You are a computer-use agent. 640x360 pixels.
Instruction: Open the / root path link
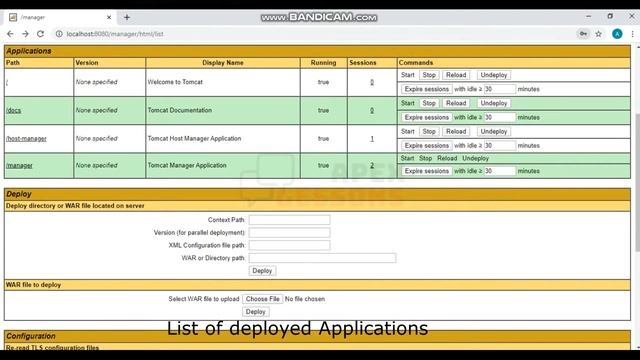point(7,82)
